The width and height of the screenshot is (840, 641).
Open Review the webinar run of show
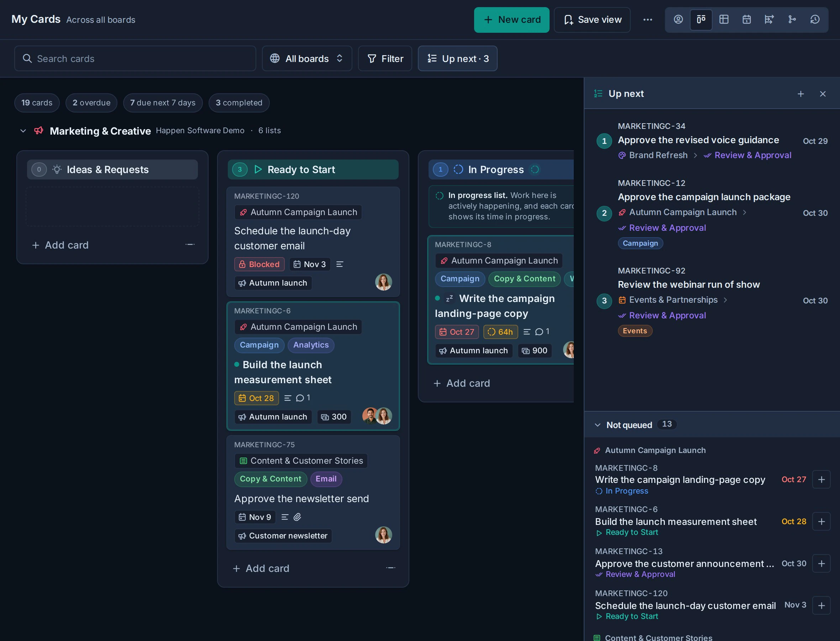[x=689, y=285]
